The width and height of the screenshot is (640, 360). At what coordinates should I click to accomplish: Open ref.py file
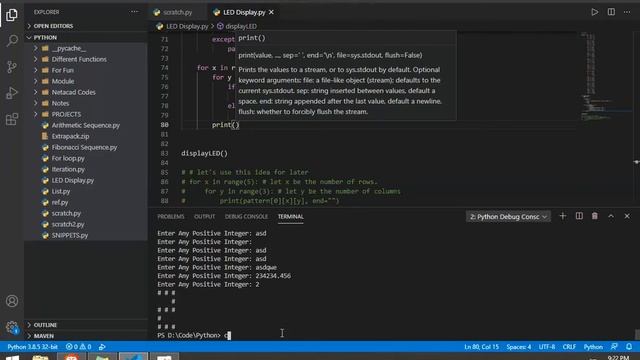coord(86,202)
